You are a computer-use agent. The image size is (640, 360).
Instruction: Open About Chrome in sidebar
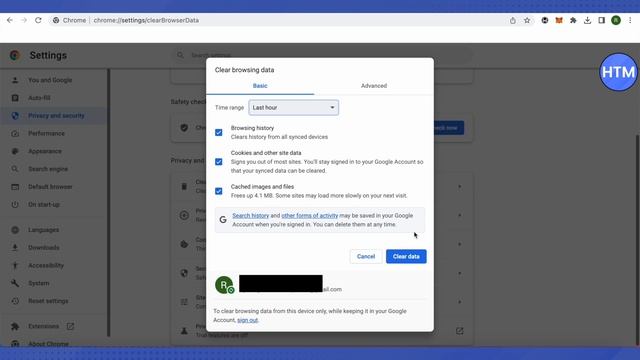(48, 344)
